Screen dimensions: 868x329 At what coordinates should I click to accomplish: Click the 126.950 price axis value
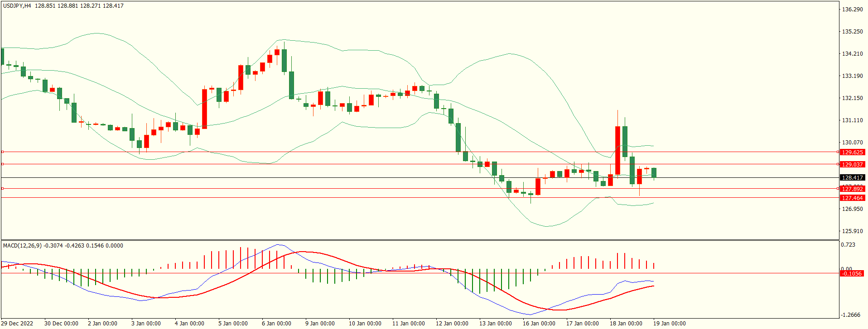coord(852,209)
